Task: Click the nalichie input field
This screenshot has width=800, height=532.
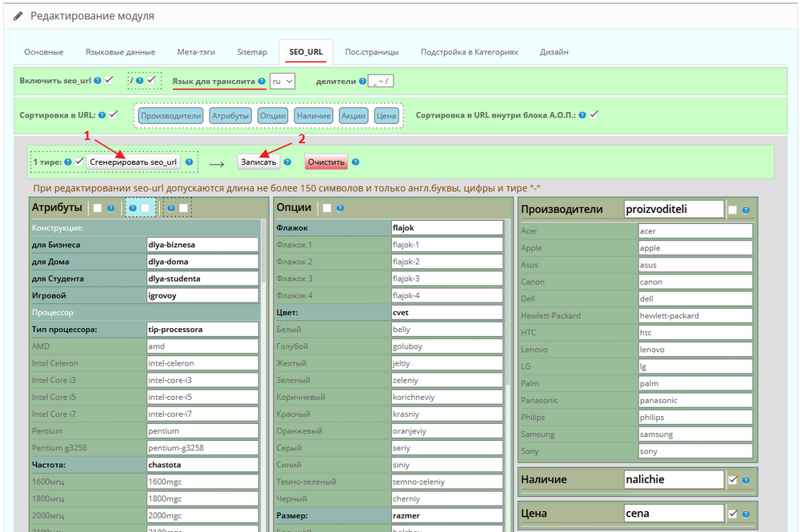Action: tap(674, 479)
